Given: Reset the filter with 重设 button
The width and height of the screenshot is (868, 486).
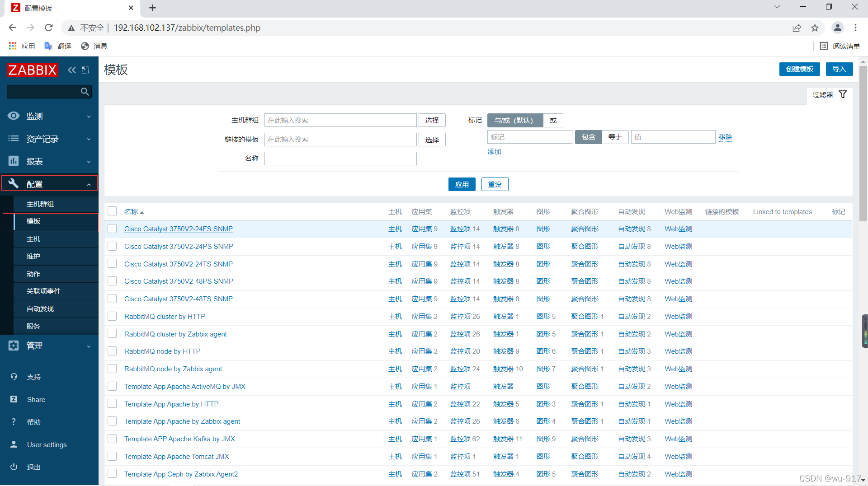Looking at the screenshot, I should point(495,184).
